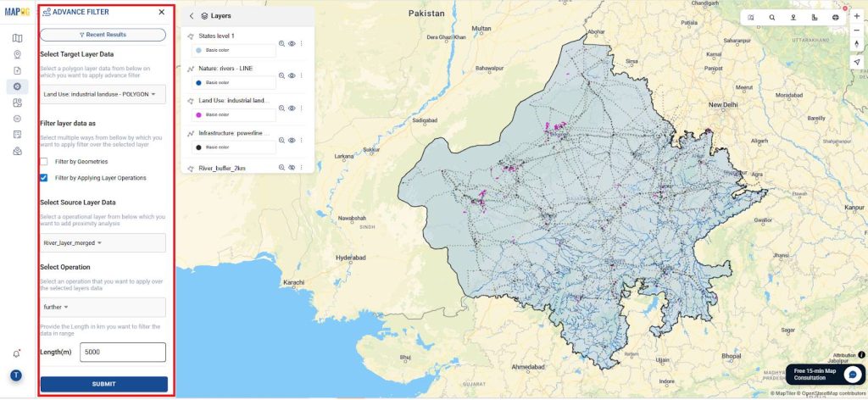Click the attribution info icon
Viewport: 868px width, 400px height.
coord(861,354)
